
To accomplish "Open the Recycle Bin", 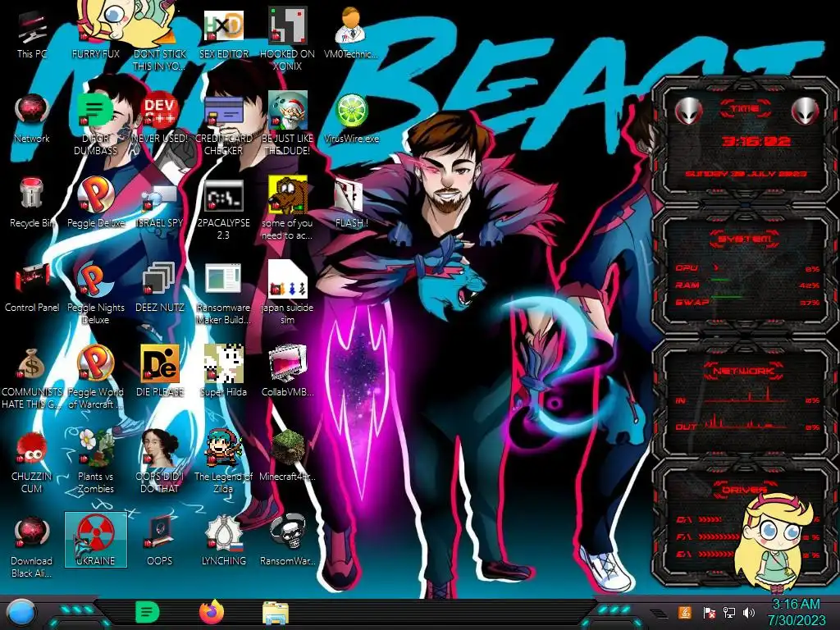I will pos(32,203).
